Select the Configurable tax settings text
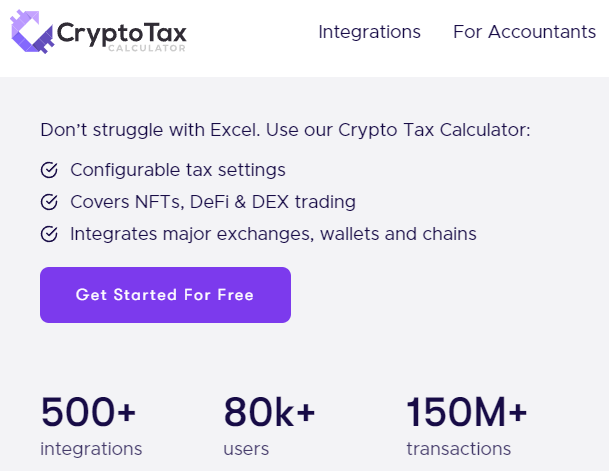This screenshot has height=471, width=609. pos(178,170)
